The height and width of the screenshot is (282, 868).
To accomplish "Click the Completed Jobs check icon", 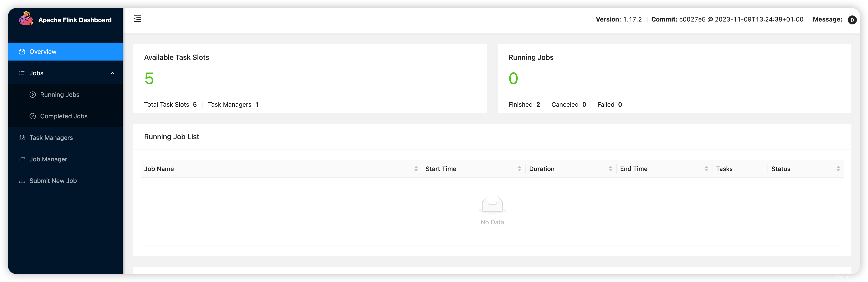I will pyautogui.click(x=33, y=116).
